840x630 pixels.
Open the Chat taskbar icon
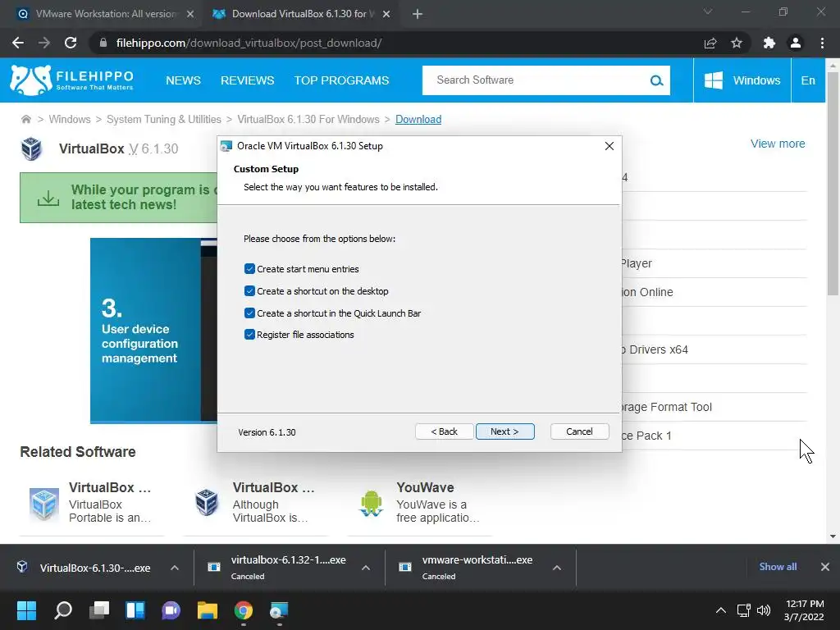pyautogui.click(x=171, y=610)
